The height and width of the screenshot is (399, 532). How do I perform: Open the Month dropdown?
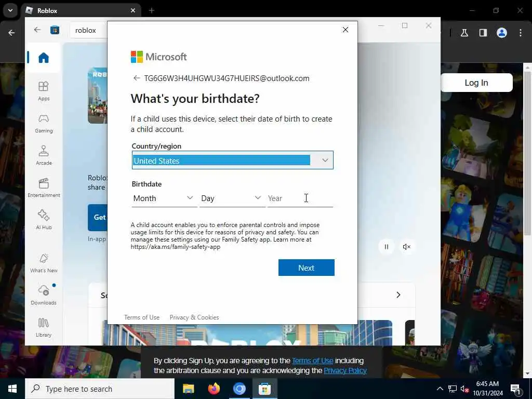click(x=164, y=198)
